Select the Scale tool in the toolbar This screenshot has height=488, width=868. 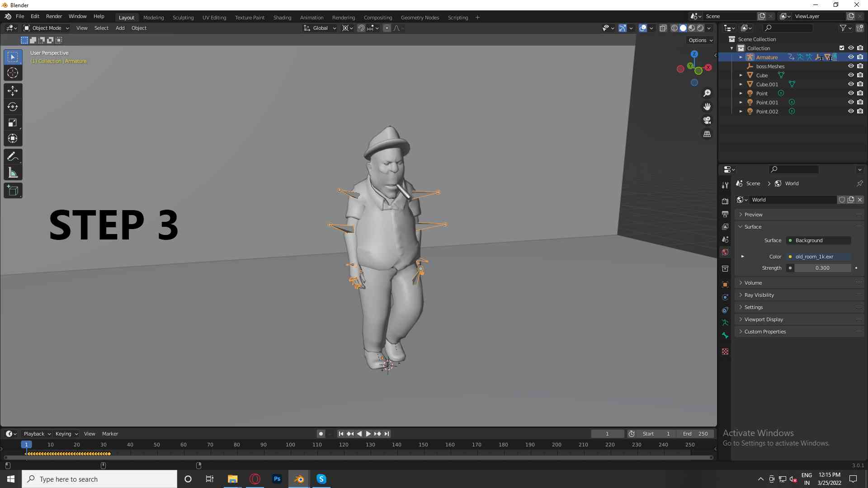coord(12,122)
